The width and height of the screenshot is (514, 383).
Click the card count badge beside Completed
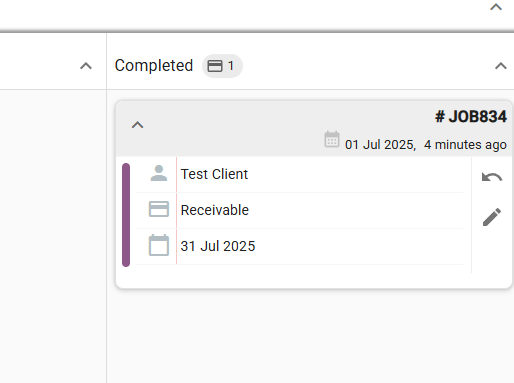[222, 66]
